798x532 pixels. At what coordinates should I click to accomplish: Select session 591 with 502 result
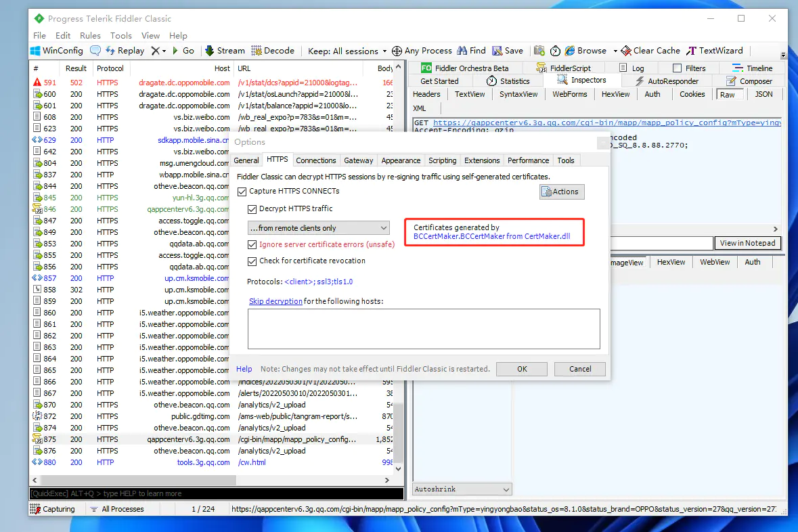(x=212, y=83)
